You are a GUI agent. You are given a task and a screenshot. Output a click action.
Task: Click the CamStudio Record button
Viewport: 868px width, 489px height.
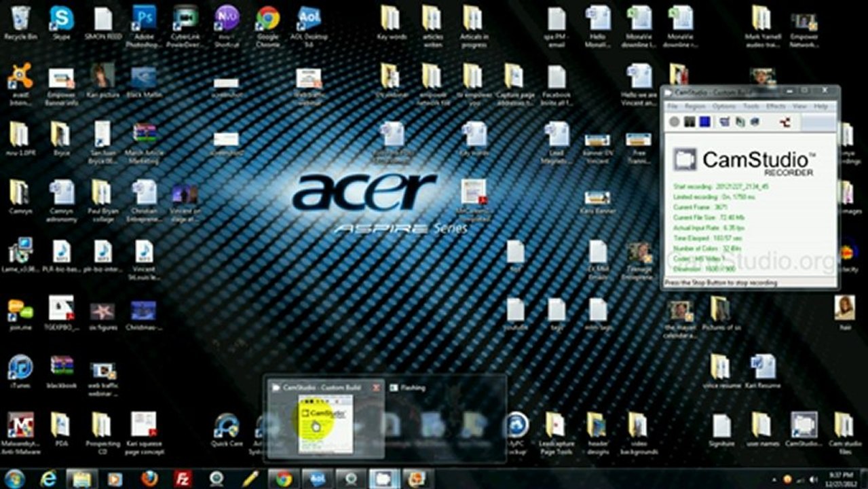(674, 122)
